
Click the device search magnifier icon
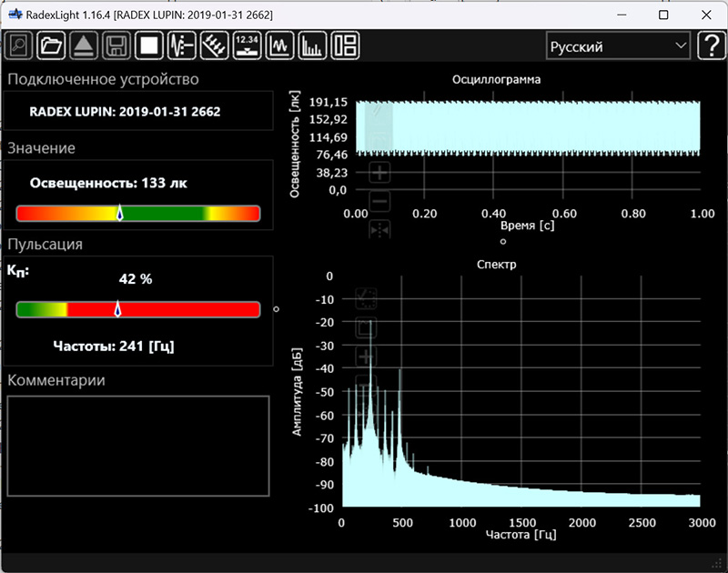pos(20,45)
